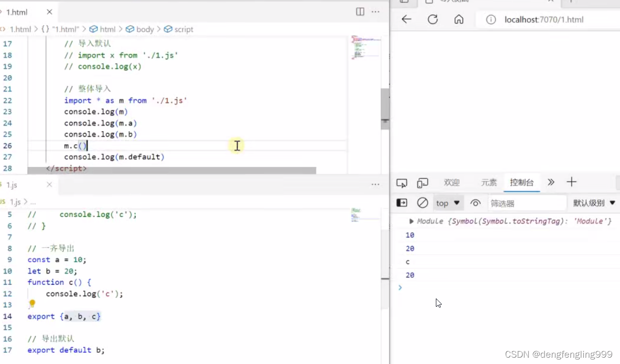This screenshot has width=620, height=364.
Task: Open the 欢迎 DevTools tab
Action: pos(452,182)
